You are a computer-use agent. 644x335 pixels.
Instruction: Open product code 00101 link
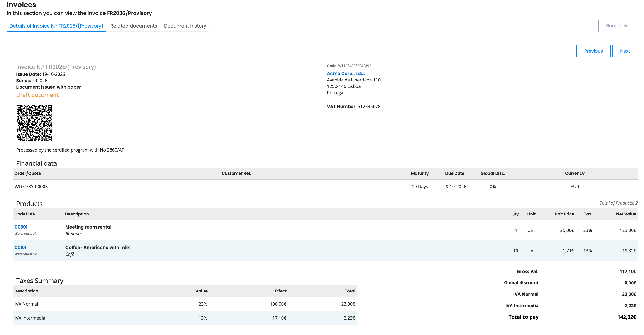20,247
